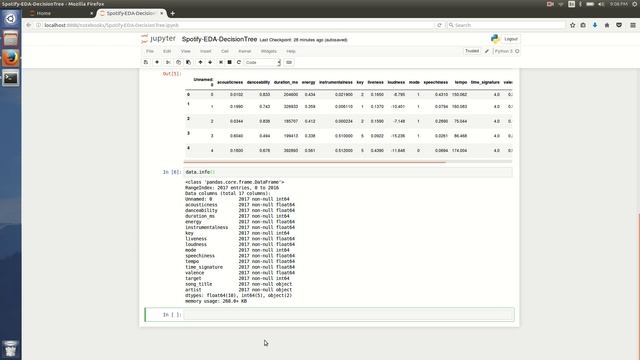The image size is (640, 360).
Task: Click the Python logo icon beside Logout
Action: click(495, 39)
